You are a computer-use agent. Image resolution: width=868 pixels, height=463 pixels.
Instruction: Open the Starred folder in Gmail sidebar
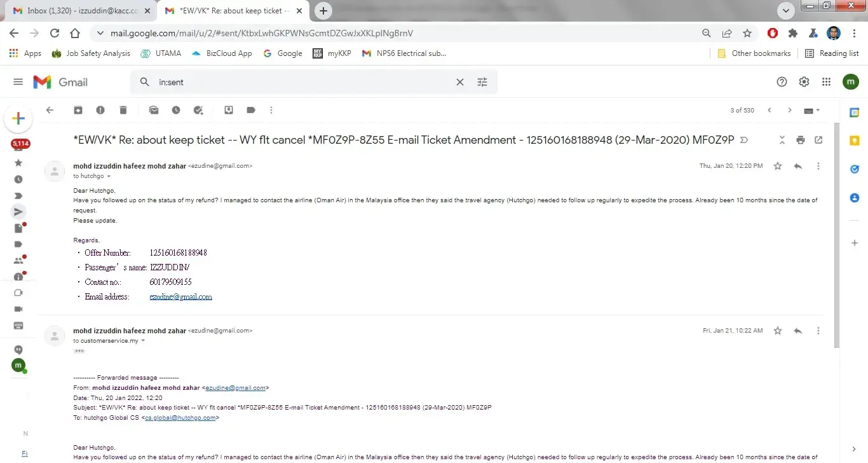click(18, 163)
